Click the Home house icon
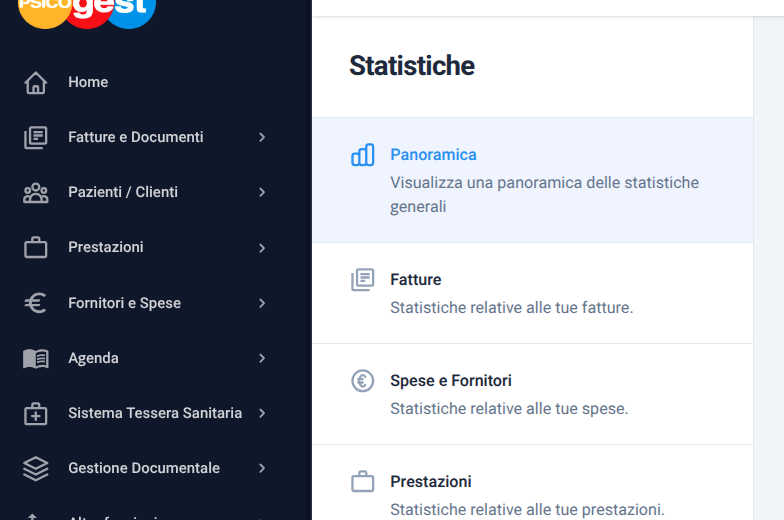 pos(36,83)
